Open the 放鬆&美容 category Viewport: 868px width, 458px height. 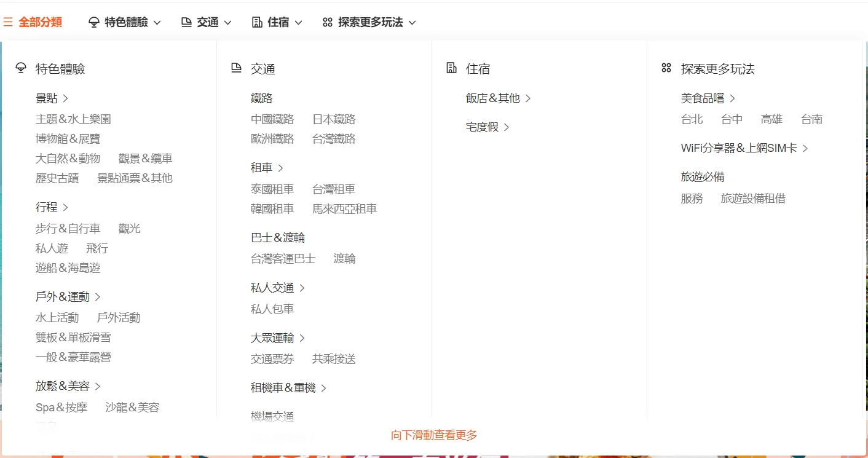click(68, 386)
